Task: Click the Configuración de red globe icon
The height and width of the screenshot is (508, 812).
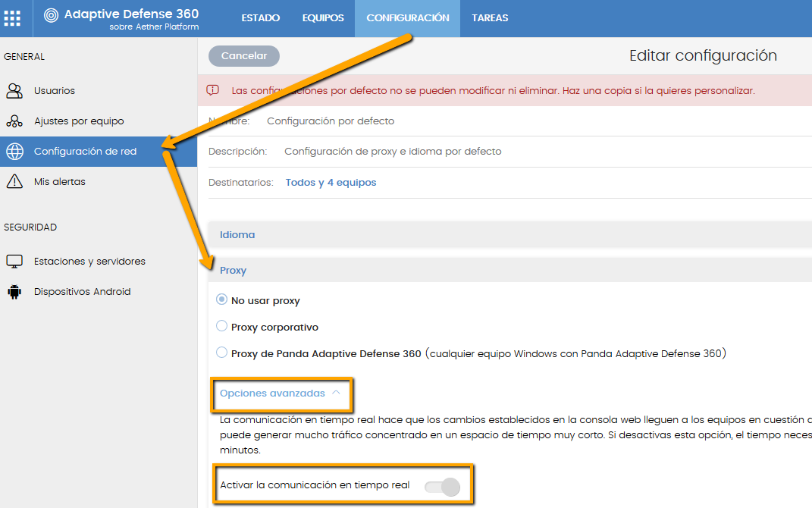Action: point(14,151)
